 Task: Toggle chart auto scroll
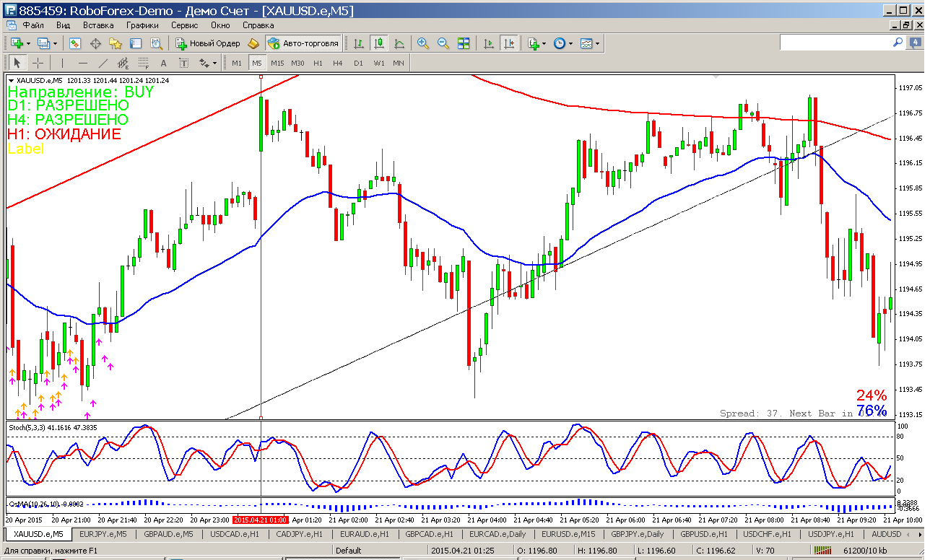click(489, 43)
